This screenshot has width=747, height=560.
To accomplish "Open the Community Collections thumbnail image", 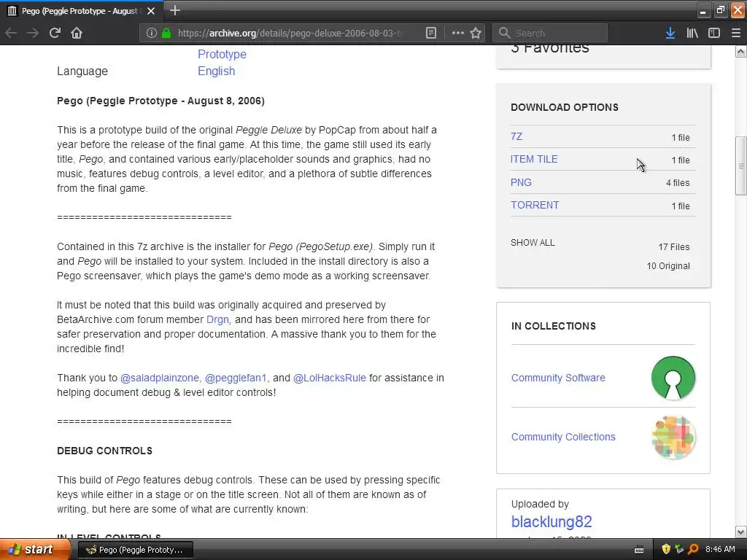I will 673,437.
